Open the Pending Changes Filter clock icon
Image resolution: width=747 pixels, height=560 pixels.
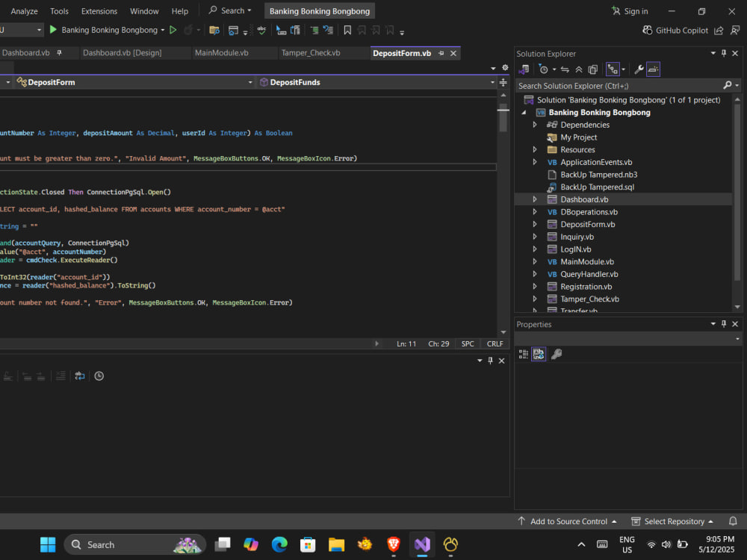[x=544, y=69]
